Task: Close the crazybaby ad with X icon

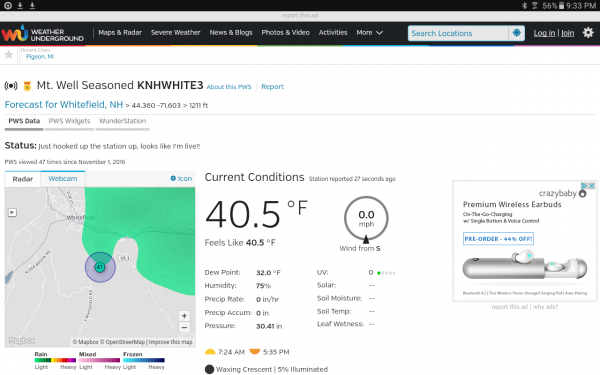Action: click(592, 186)
